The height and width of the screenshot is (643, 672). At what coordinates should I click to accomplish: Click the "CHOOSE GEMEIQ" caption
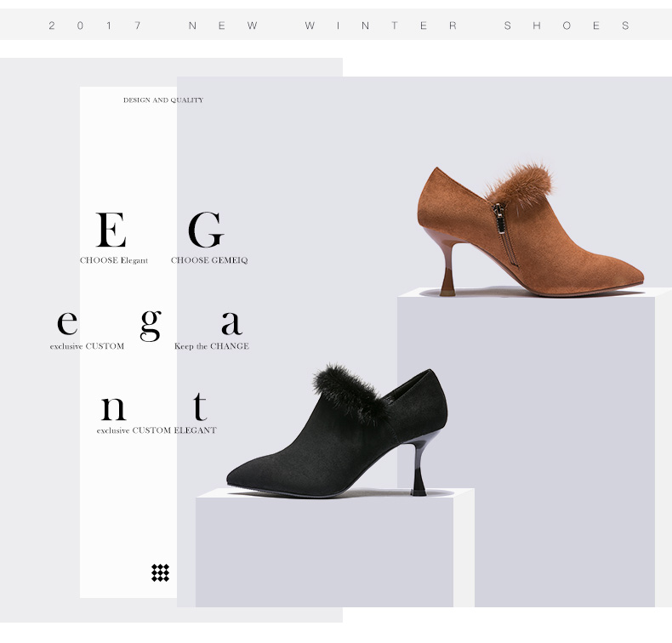[209, 260]
